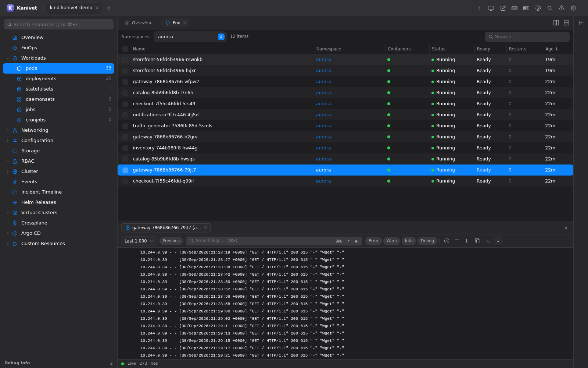This screenshot has width=588, height=368.
Task: Click the Search resources sidebar field
Action: click(59, 24)
